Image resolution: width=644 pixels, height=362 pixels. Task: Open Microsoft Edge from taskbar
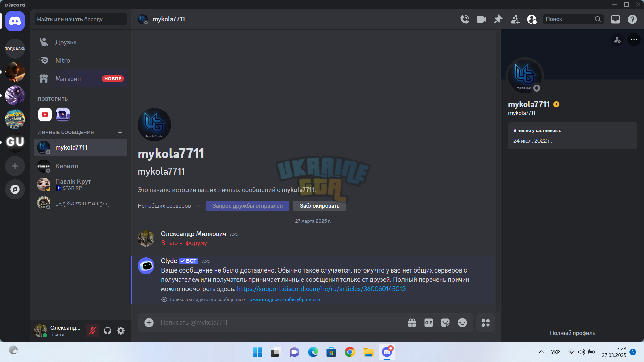[x=313, y=352]
